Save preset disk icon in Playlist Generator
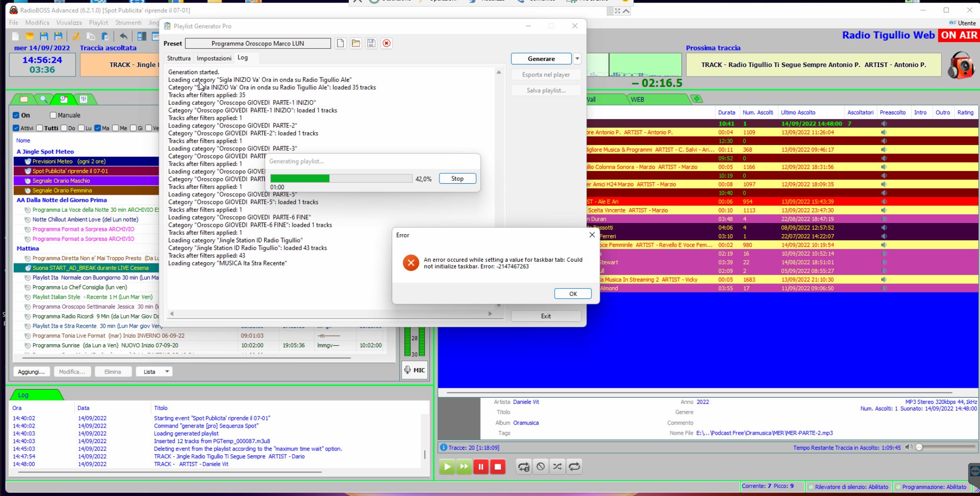 (x=371, y=43)
